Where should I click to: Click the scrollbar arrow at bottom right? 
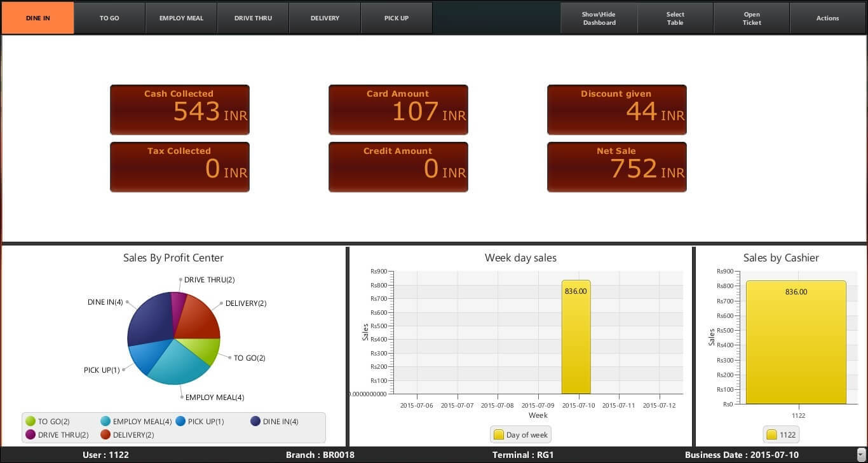(862, 455)
